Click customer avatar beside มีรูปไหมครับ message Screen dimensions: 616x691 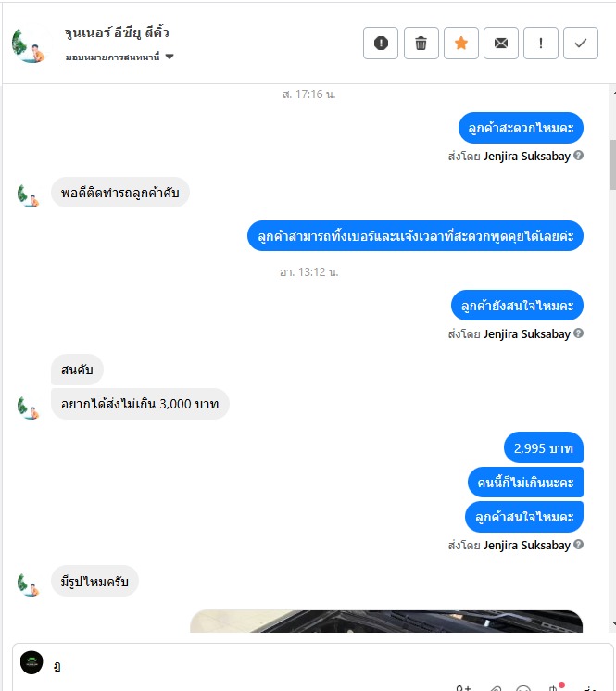(x=28, y=584)
